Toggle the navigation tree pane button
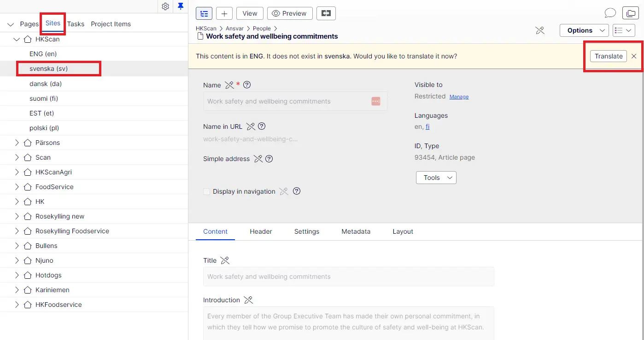The height and width of the screenshot is (340, 644). (x=204, y=13)
